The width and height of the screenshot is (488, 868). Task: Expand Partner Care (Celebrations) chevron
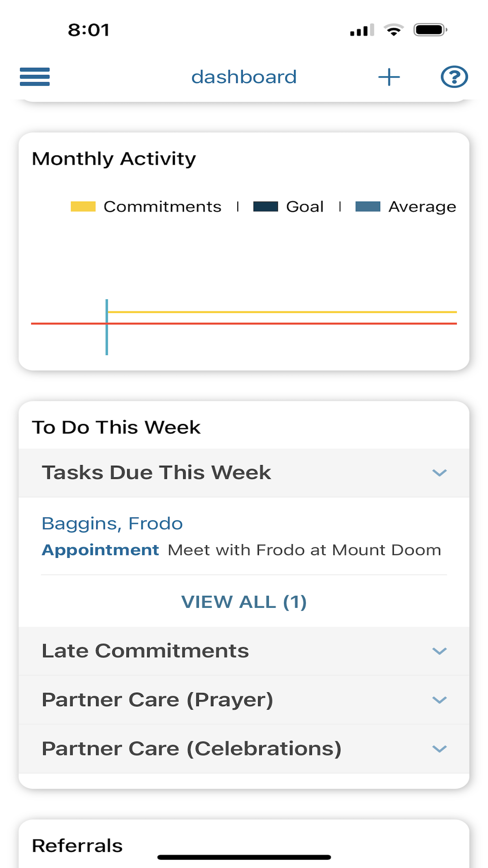tap(439, 749)
